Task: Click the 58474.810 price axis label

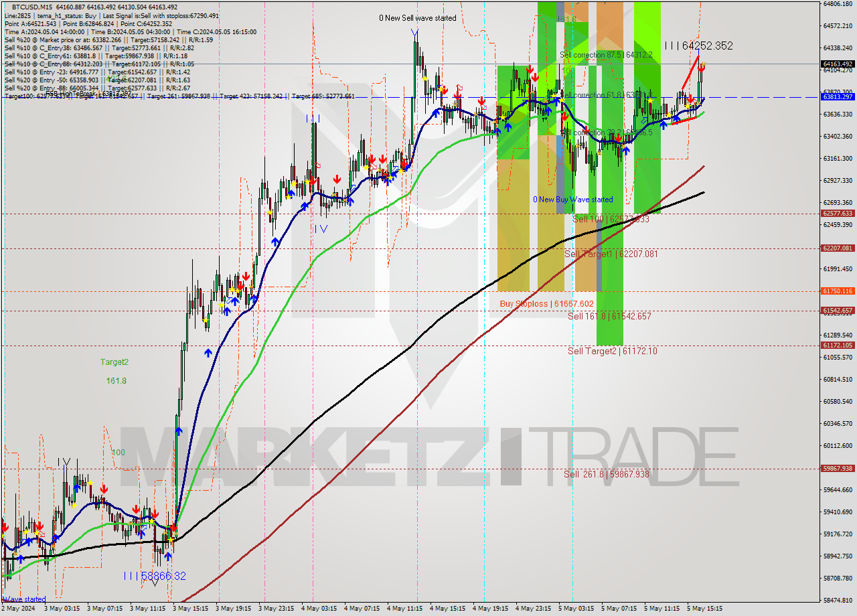Action: (x=838, y=601)
